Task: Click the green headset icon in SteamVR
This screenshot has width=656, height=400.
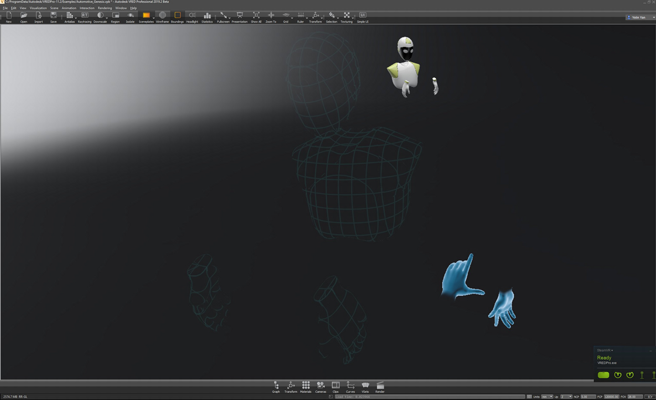Action: click(x=603, y=375)
